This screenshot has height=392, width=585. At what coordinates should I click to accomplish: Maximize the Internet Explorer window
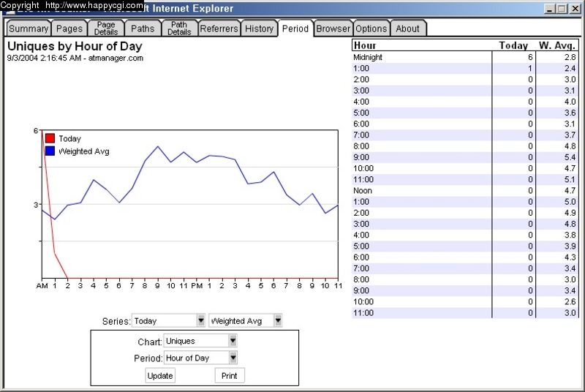[562, 9]
